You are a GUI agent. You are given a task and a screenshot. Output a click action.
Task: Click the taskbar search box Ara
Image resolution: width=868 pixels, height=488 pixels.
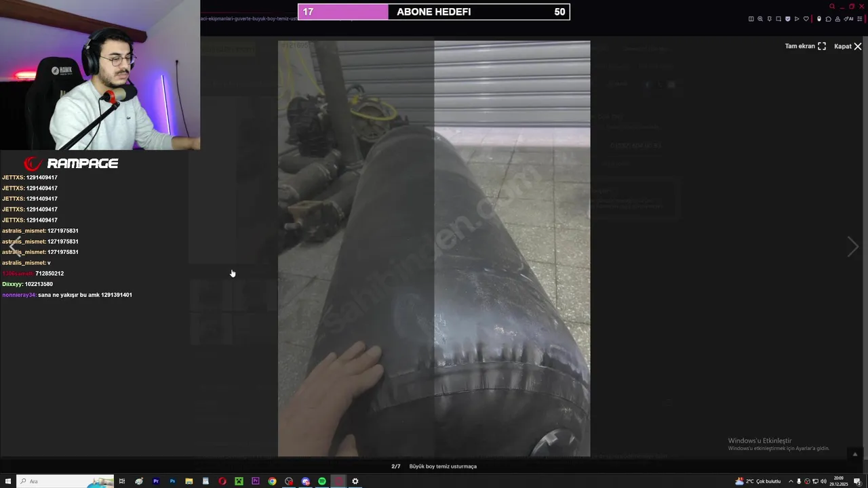64,481
